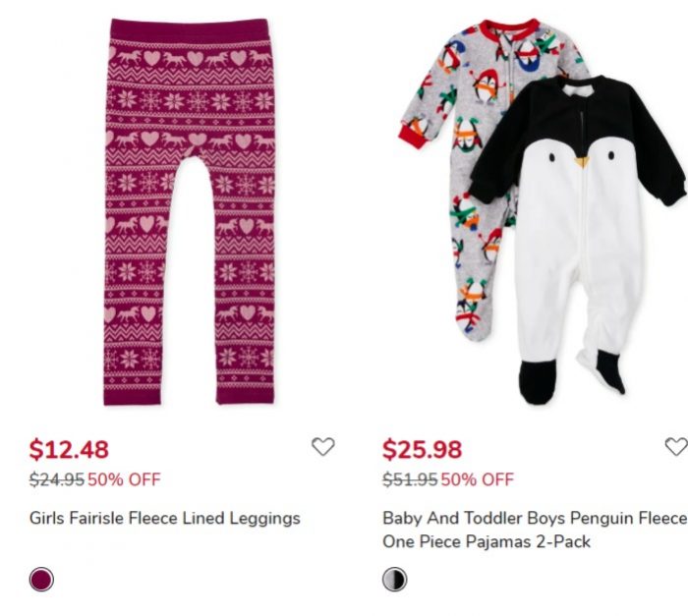Select the maroon color swatch for leggings
The width and height of the screenshot is (688, 616).
[41, 580]
